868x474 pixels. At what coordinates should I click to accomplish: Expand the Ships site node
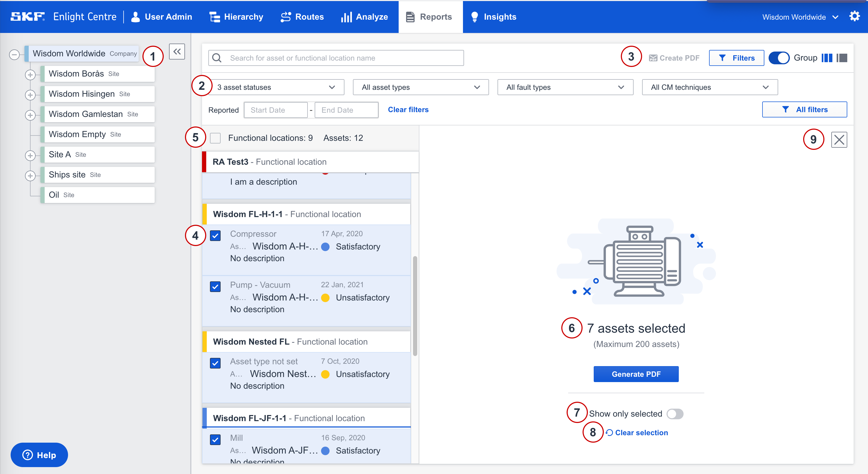pos(30,176)
